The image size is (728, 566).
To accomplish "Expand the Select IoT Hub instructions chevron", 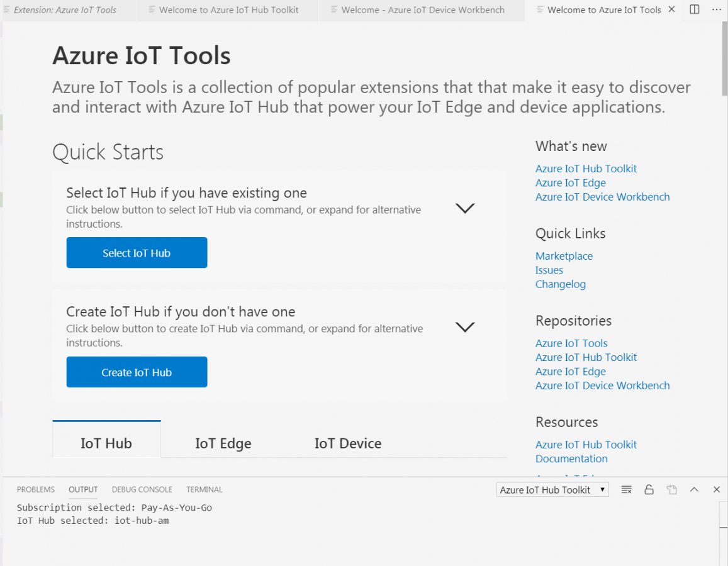I will point(464,208).
